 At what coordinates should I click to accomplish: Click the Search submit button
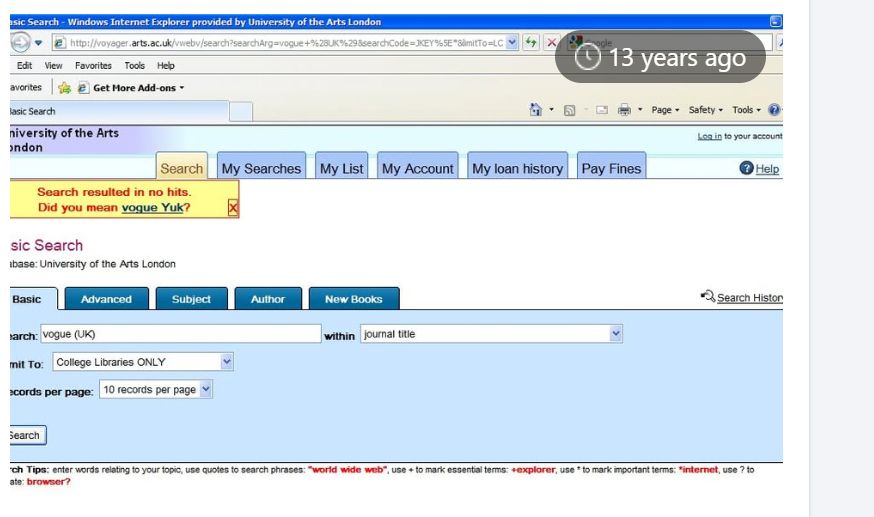[27, 435]
